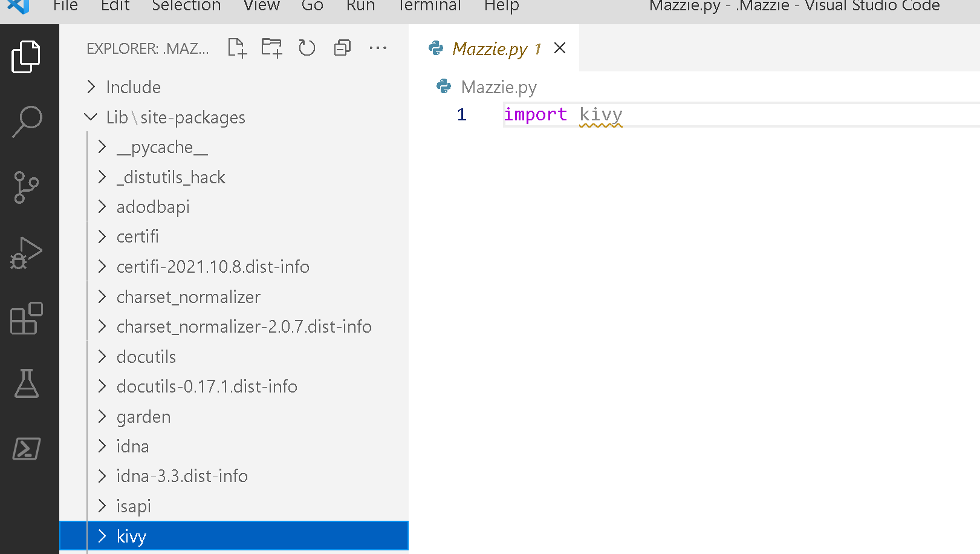980x554 pixels.
Task: Select charset_normalizer-2.0.7.dist-info folder
Action: pyautogui.click(x=244, y=326)
